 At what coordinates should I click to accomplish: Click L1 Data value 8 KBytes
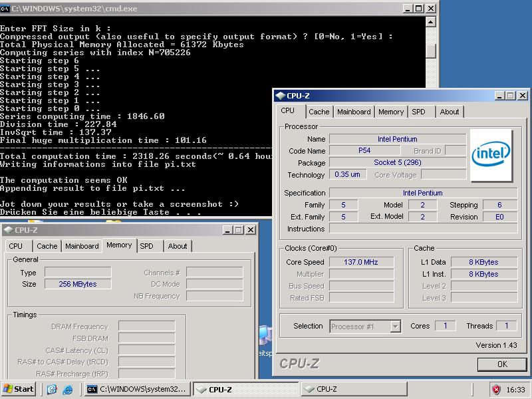(483, 262)
